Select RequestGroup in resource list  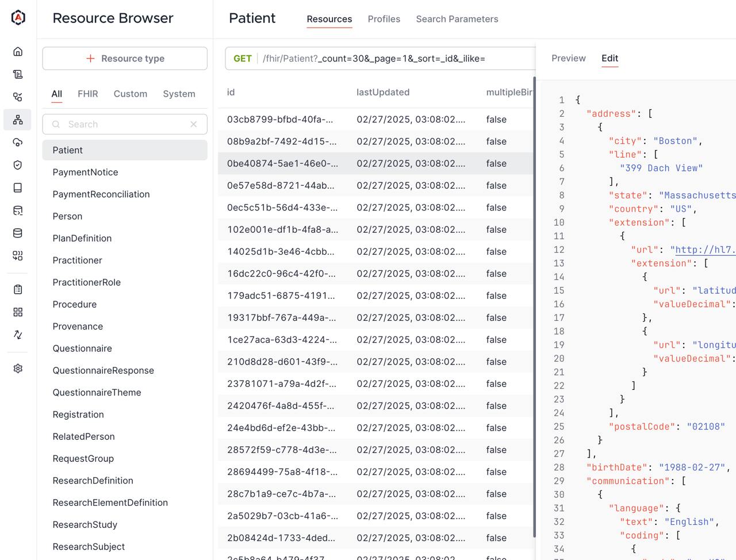(x=125, y=459)
